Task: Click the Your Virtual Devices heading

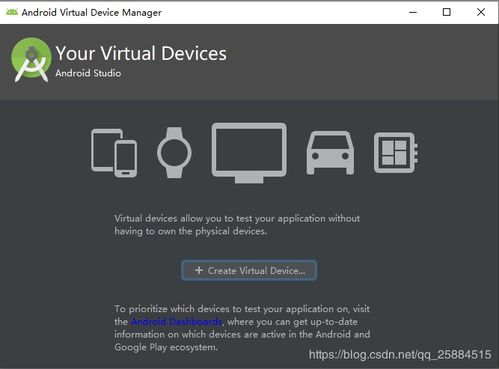Action: pyautogui.click(x=141, y=53)
